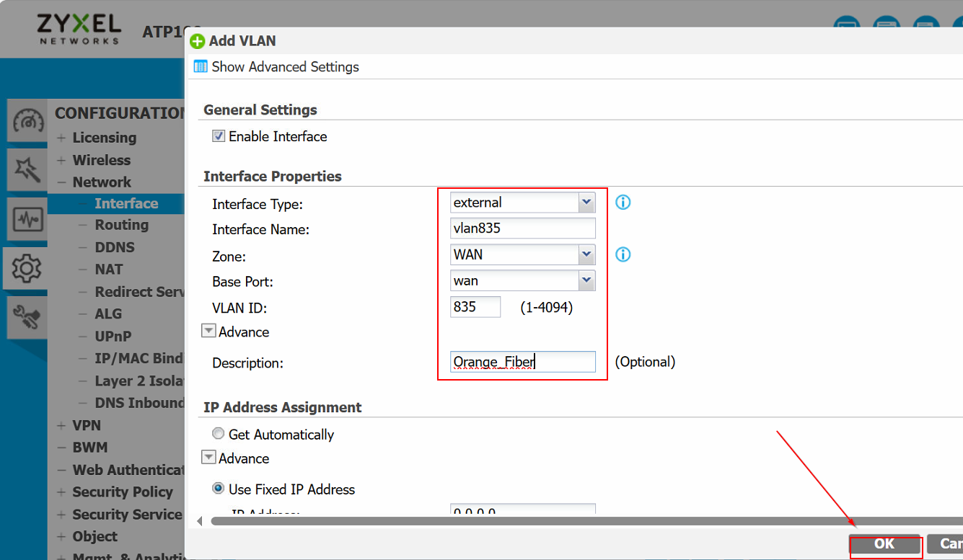Image resolution: width=963 pixels, height=560 pixels.
Task: Select the magic wand setup wizard icon
Action: point(26,170)
